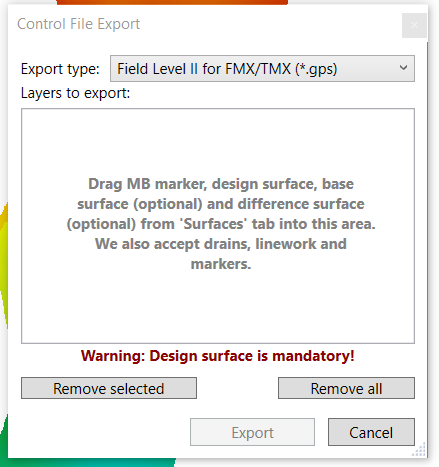Screen dimensions: 439x467
Task: Click the disabled Export button
Action: [252, 432]
